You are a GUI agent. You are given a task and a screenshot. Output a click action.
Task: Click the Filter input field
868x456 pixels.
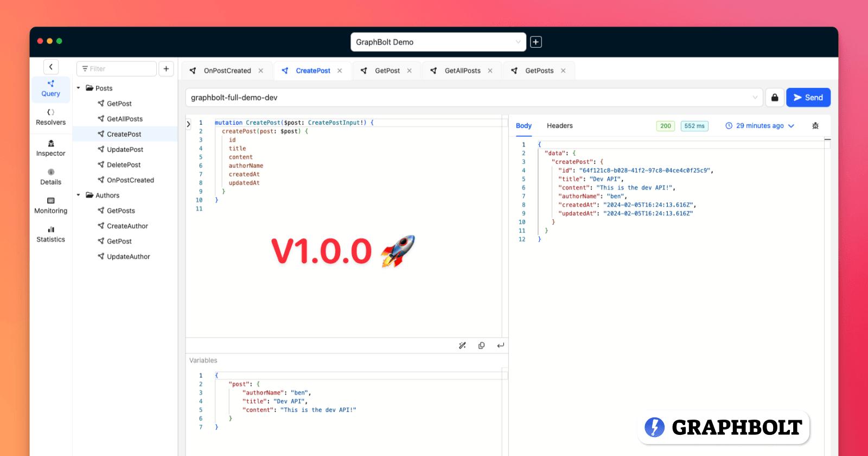(x=117, y=68)
